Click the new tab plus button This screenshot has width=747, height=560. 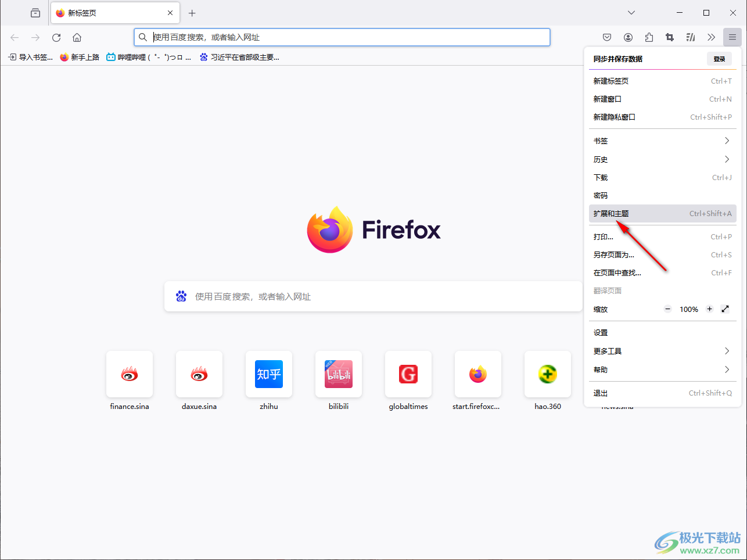pos(192,13)
